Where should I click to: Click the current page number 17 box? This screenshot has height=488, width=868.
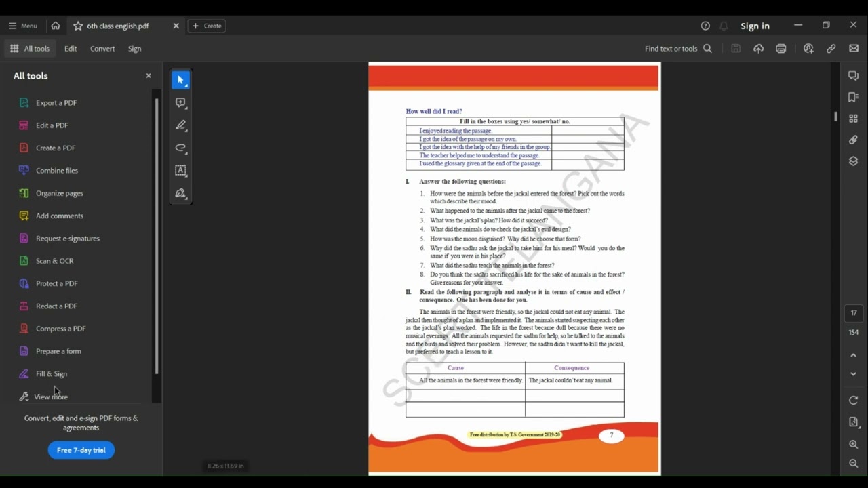[854, 313]
